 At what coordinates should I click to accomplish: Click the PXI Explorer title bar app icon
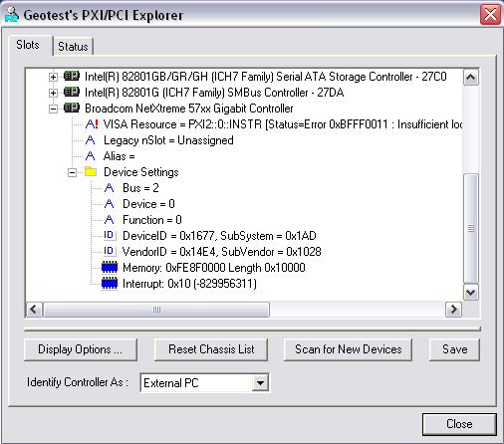tap(12, 14)
